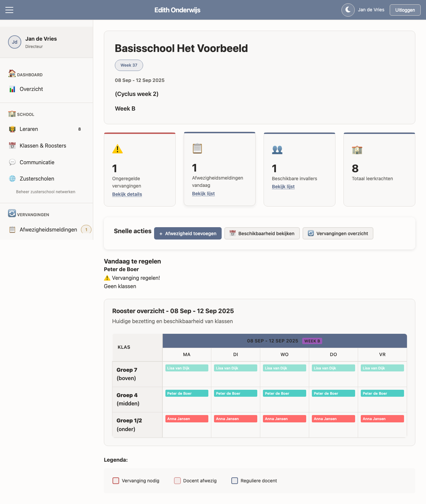
Task: Open Bekijk lijst under Beschikbare invallers
Action: click(x=283, y=187)
